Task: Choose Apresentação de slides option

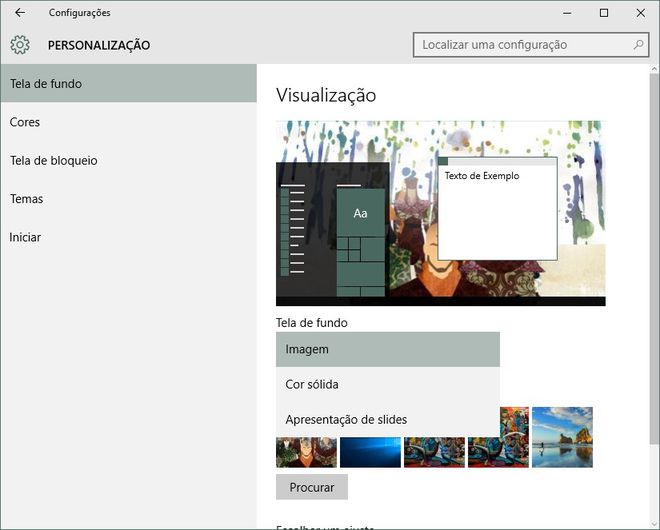Action: tap(388, 419)
